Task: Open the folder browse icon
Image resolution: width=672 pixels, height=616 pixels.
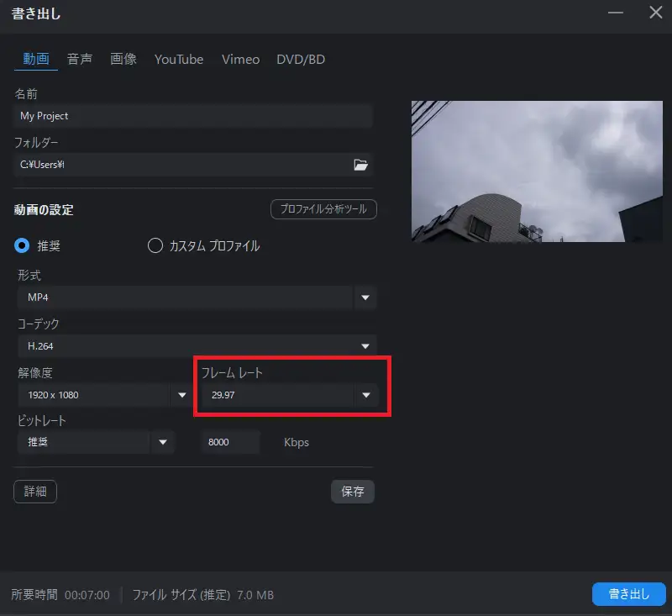Action: pyautogui.click(x=360, y=165)
